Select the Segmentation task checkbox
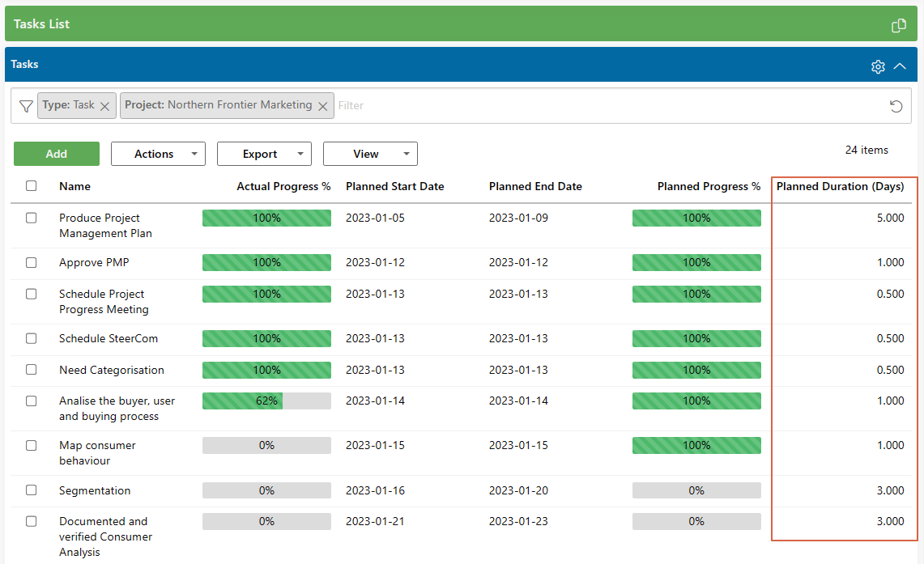 coord(31,490)
